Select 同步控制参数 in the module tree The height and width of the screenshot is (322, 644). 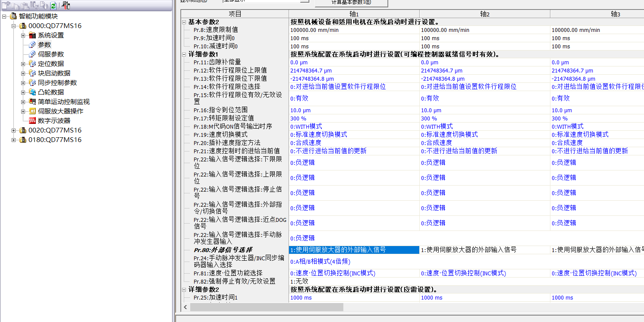click(x=57, y=83)
